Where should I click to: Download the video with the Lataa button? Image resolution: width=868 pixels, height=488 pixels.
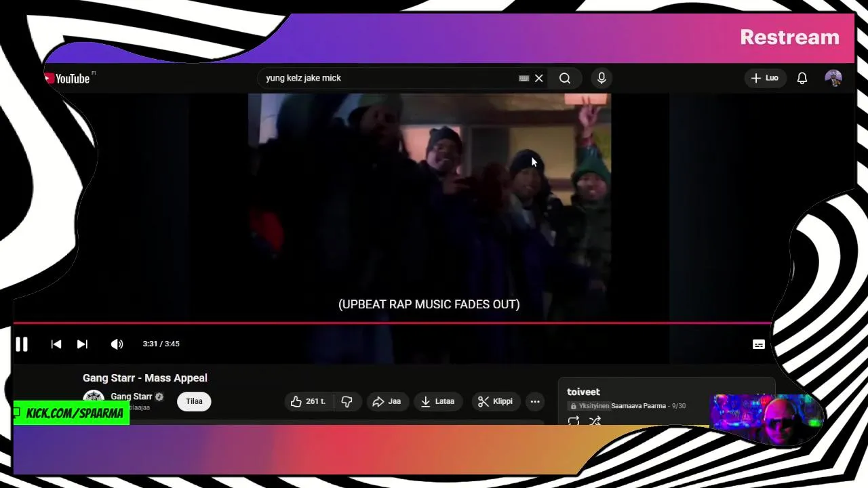438,401
